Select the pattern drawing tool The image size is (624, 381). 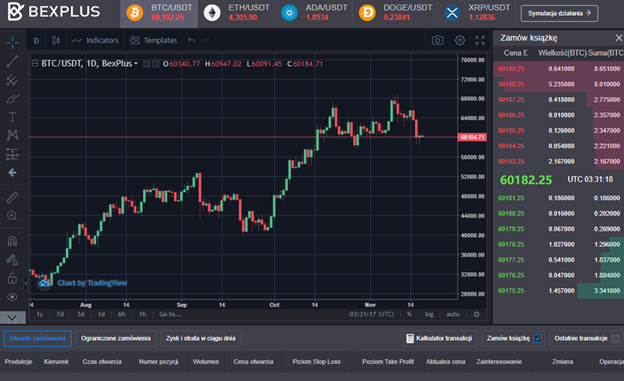pyautogui.click(x=12, y=135)
